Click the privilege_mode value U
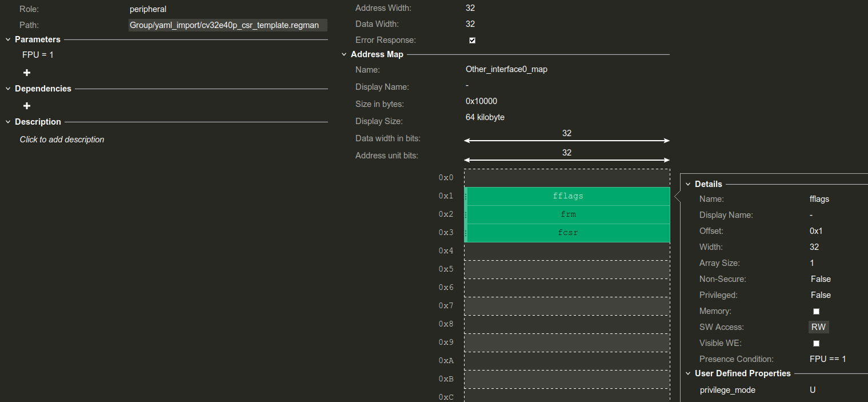The height and width of the screenshot is (402, 868). (813, 390)
